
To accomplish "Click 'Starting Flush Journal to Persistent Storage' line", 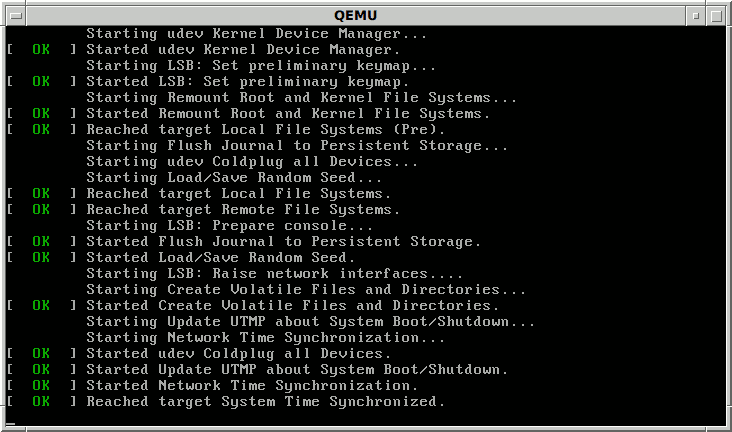I will [x=297, y=145].
